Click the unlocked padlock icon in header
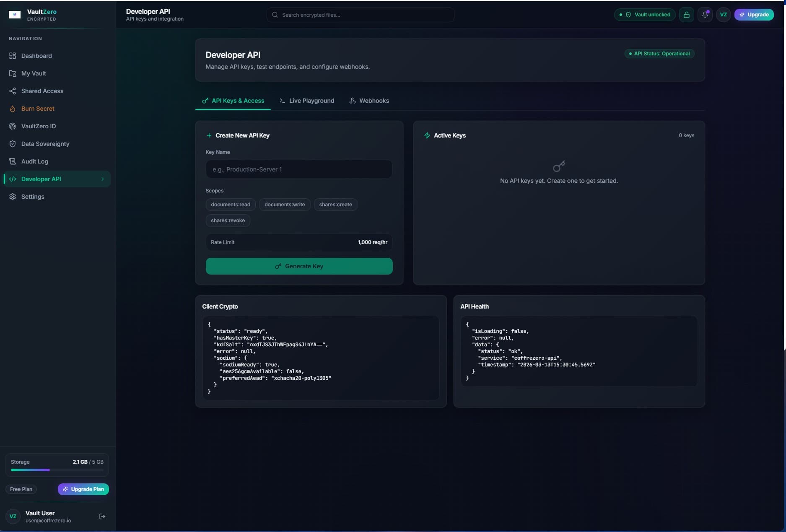 pyautogui.click(x=686, y=15)
